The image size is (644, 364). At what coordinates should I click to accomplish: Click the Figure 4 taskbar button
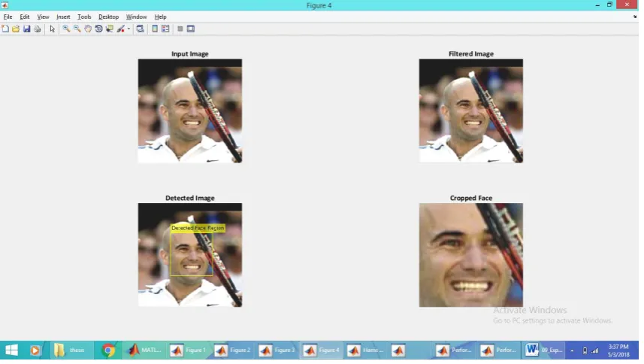pos(322,350)
